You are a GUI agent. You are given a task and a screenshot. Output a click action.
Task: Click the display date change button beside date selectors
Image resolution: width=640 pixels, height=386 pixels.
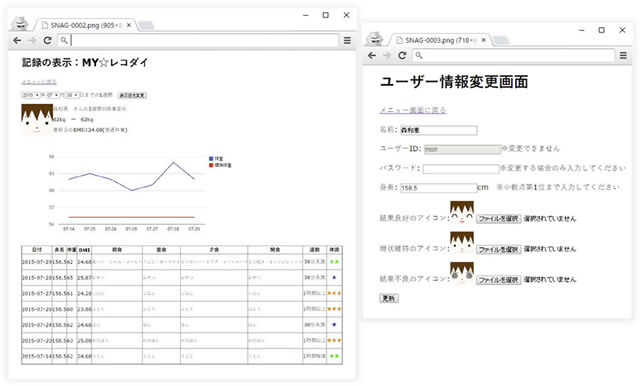[132, 95]
